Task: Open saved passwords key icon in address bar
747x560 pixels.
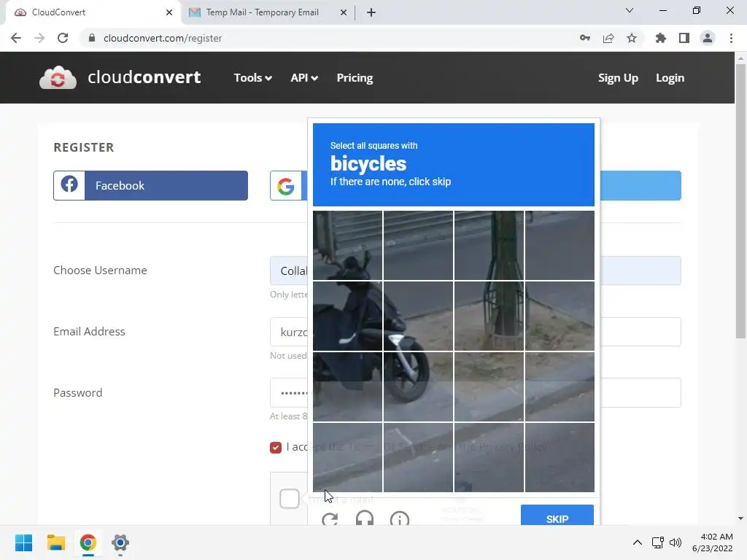Action: click(x=584, y=38)
